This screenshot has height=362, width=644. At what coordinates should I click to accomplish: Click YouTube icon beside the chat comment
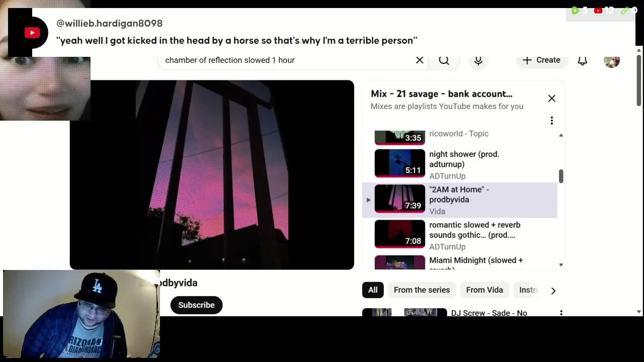pyautogui.click(x=32, y=33)
